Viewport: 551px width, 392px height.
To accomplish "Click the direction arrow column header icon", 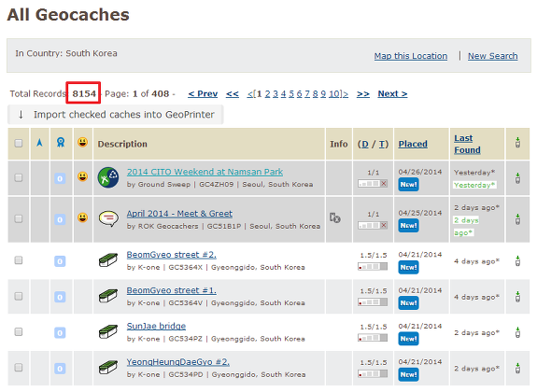I will 40,143.
